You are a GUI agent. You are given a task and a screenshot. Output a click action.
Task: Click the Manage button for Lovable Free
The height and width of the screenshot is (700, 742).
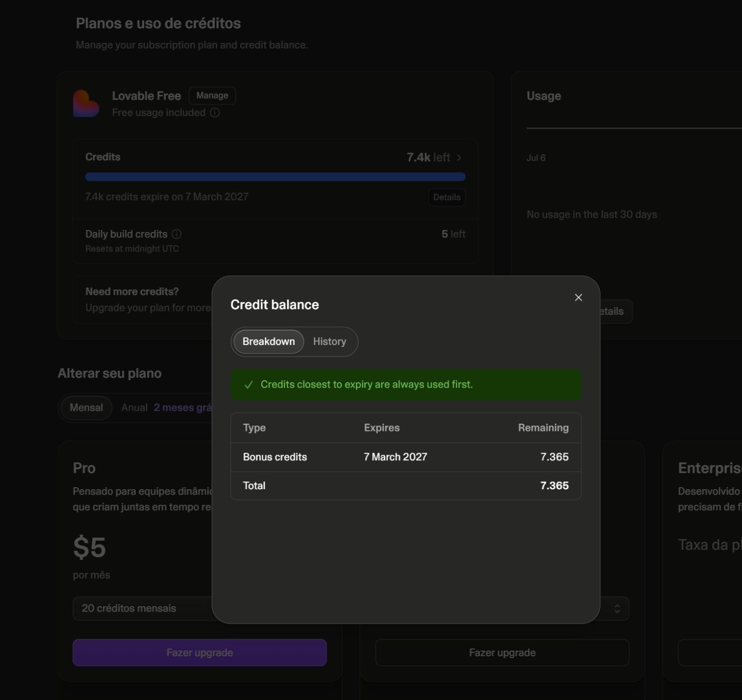(x=212, y=95)
